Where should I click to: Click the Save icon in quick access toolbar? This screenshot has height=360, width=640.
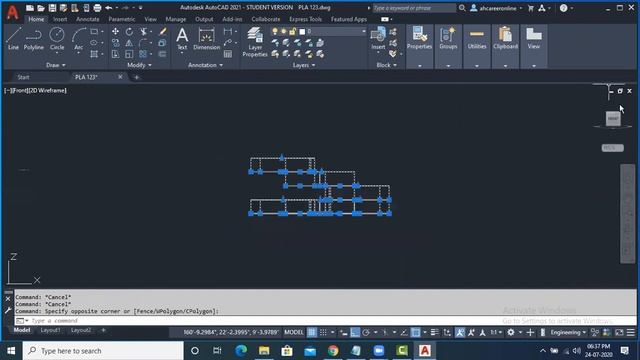click(52, 8)
